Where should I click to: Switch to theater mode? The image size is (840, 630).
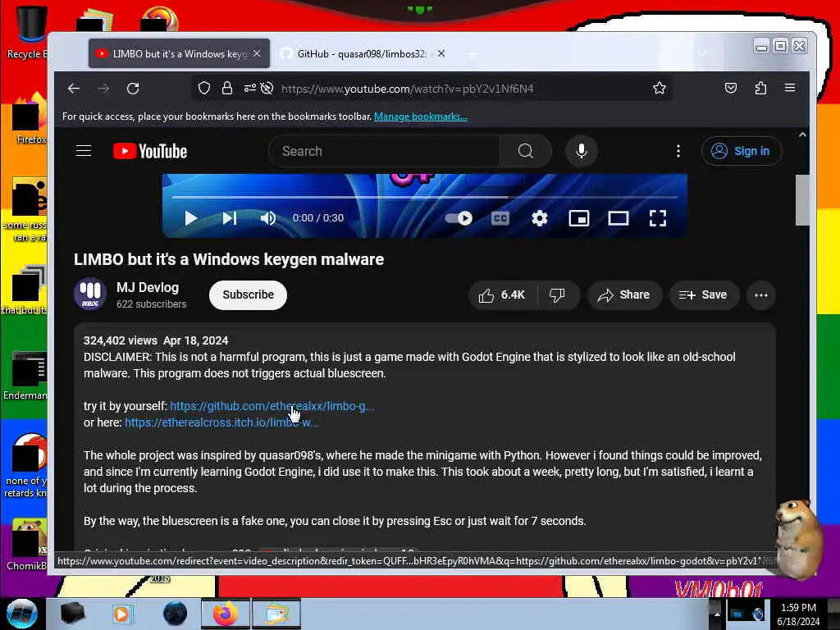click(x=619, y=218)
